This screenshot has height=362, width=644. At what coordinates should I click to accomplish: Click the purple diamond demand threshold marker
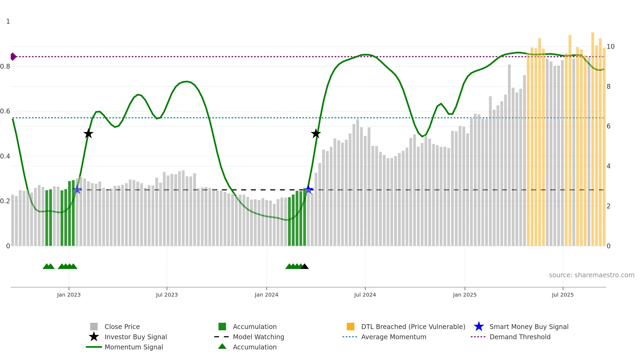pos(13,57)
